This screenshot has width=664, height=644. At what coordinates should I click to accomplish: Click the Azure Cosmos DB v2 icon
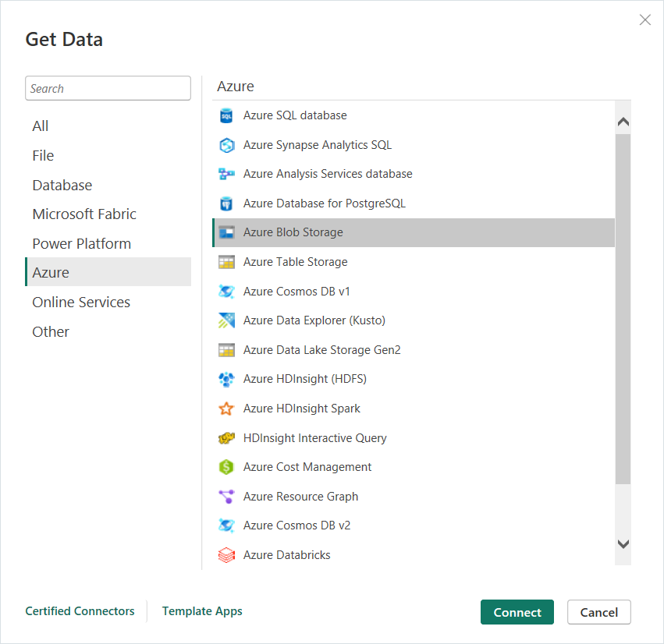pos(226,525)
